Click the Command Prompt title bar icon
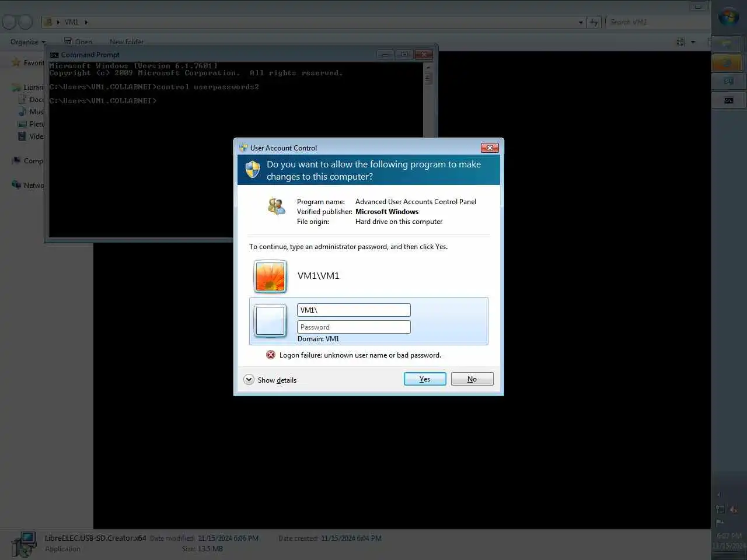This screenshot has width=747, height=560. tap(54, 55)
